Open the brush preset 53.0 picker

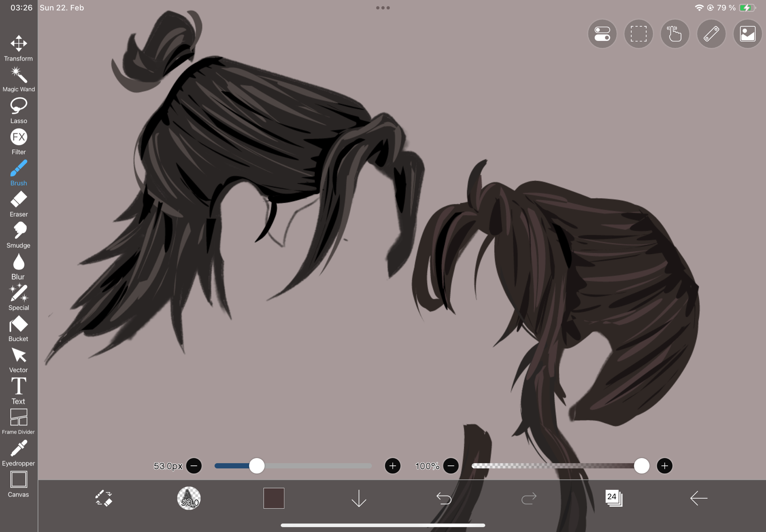pos(188,498)
